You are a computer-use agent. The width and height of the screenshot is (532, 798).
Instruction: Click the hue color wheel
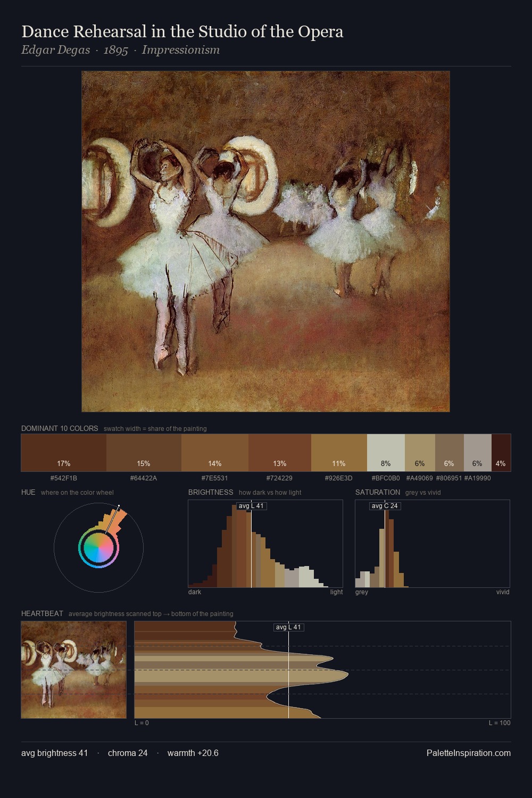point(98,547)
